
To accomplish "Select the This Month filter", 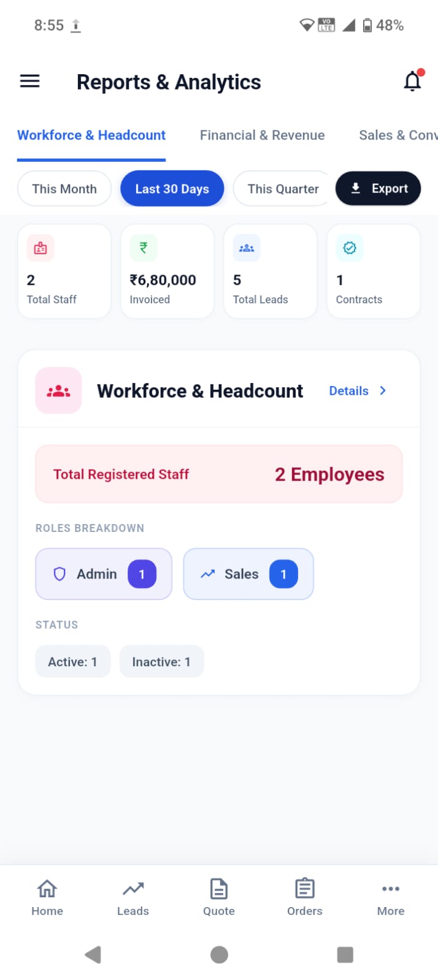I will point(64,189).
